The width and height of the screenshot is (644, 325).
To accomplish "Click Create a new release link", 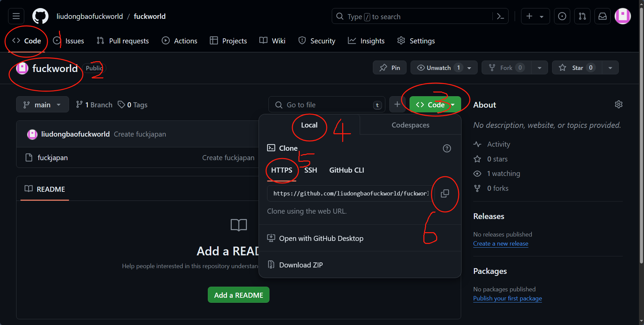I will point(501,243).
